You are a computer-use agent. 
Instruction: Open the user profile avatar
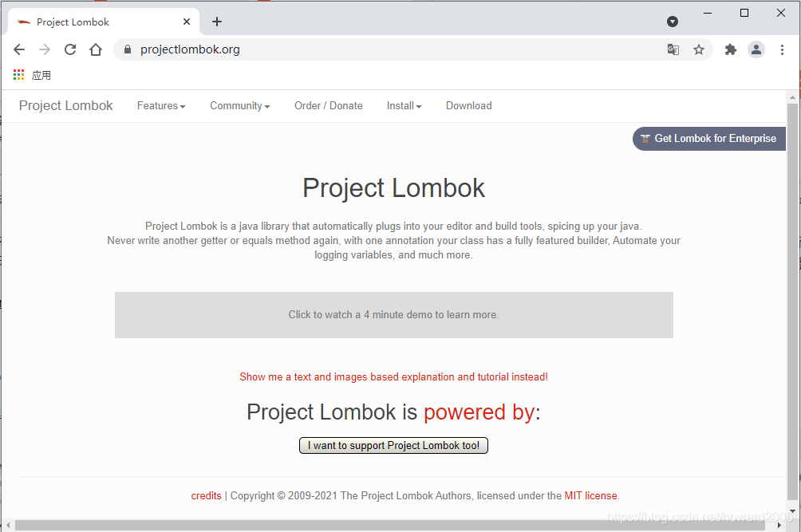(x=756, y=49)
